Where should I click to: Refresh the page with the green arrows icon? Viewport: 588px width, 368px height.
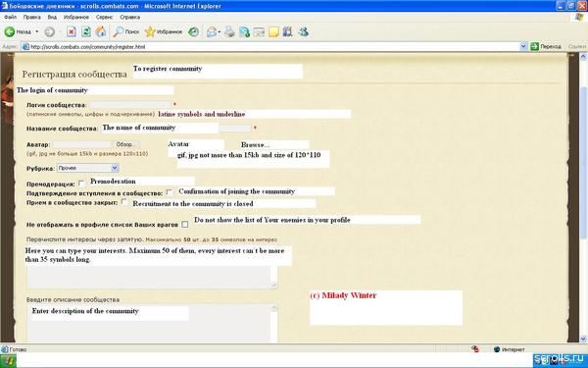pos(86,32)
